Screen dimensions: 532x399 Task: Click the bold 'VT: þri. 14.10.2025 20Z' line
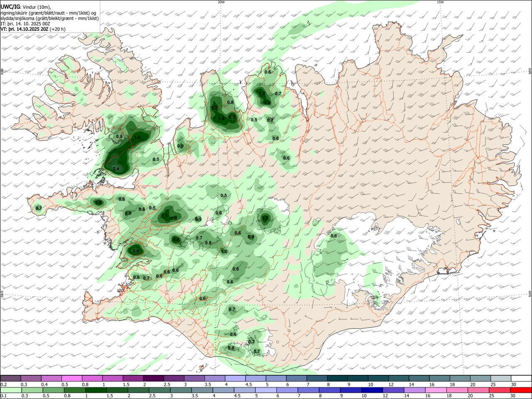click(x=25, y=30)
